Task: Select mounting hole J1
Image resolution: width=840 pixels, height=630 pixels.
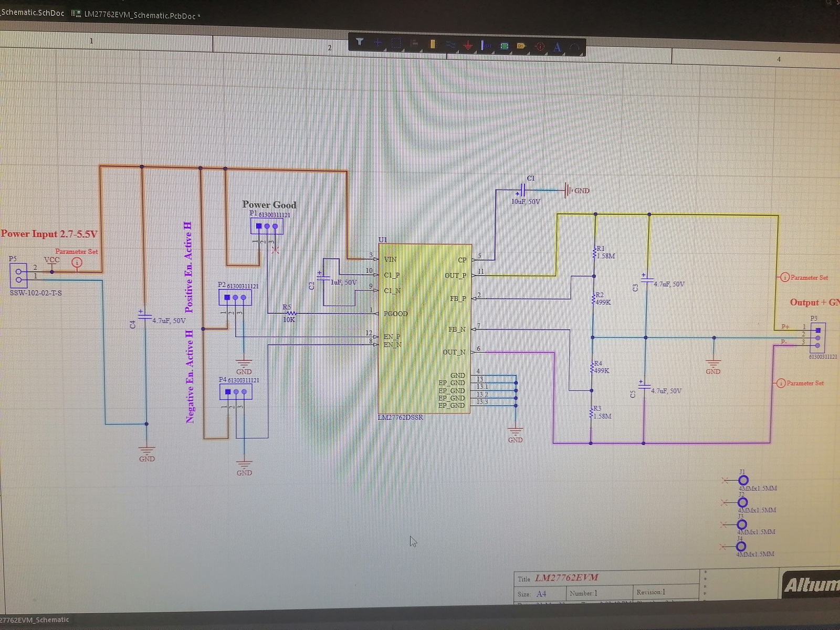Action: coord(743,480)
